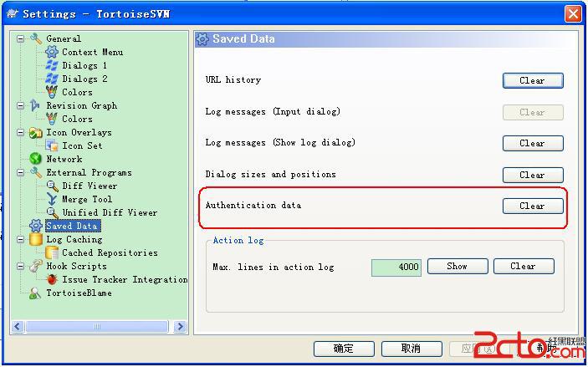Click the 取消 (Cancel) button

click(x=412, y=349)
